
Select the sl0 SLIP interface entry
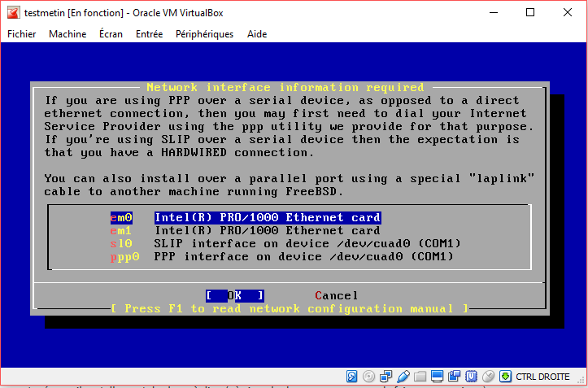(285, 243)
